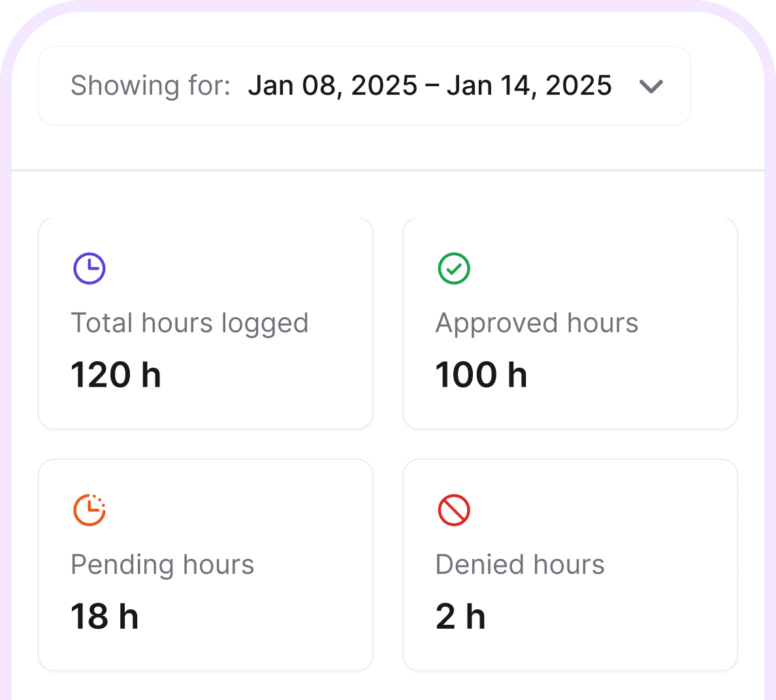
Task: Click the Showing for label text
Action: [149, 86]
